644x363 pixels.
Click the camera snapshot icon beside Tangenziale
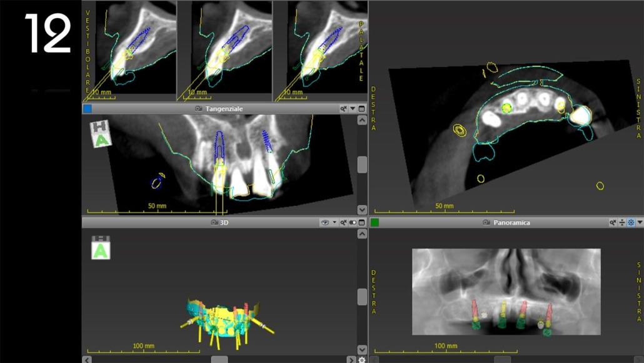(x=199, y=109)
